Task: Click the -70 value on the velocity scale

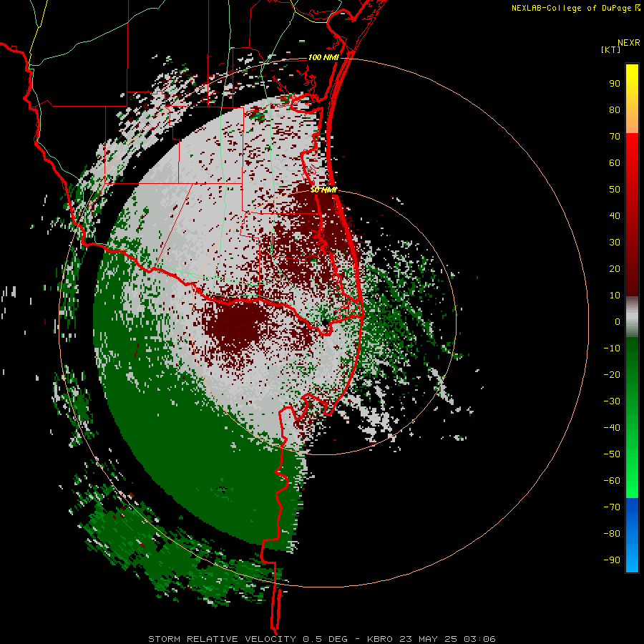Action: pyautogui.click(x=612, y=507)
